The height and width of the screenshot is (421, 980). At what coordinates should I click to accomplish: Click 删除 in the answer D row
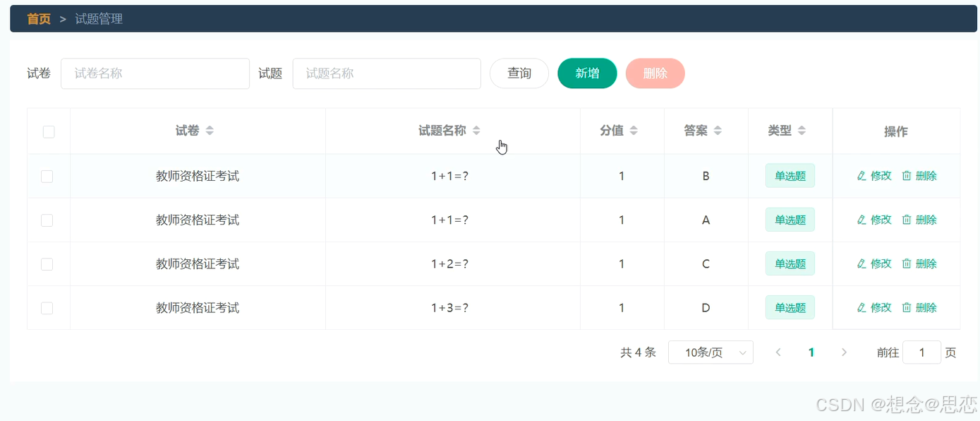point(919,307)
